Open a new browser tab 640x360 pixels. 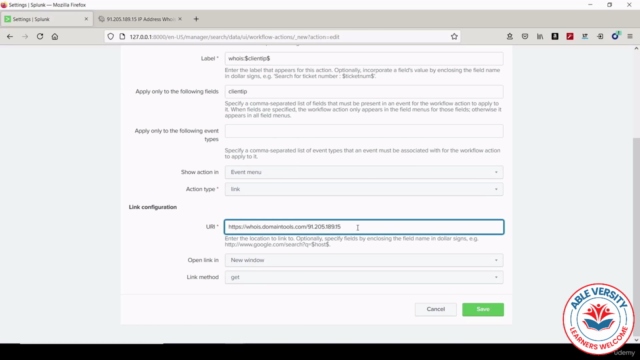196,19
